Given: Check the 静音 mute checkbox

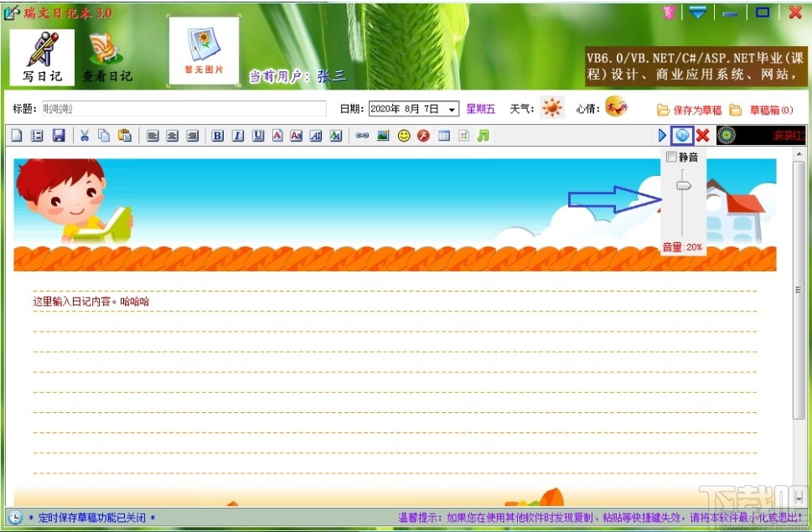Looking at the screenshot, I should coord(671,157).
